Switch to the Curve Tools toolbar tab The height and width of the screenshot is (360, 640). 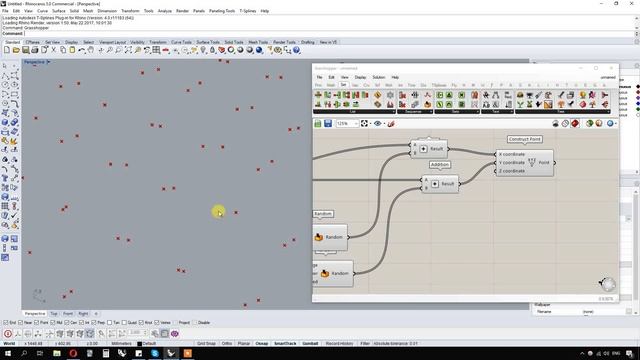point(181,42)
